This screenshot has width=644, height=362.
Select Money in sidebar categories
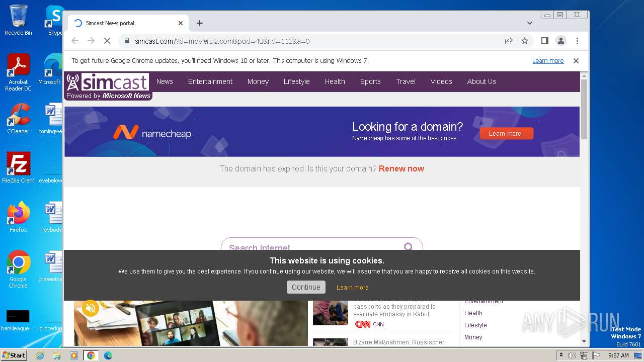[x=473, y=337]
